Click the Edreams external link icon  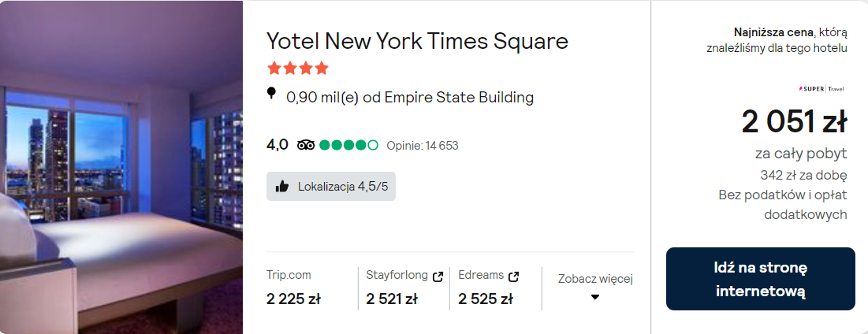(514, 276)
